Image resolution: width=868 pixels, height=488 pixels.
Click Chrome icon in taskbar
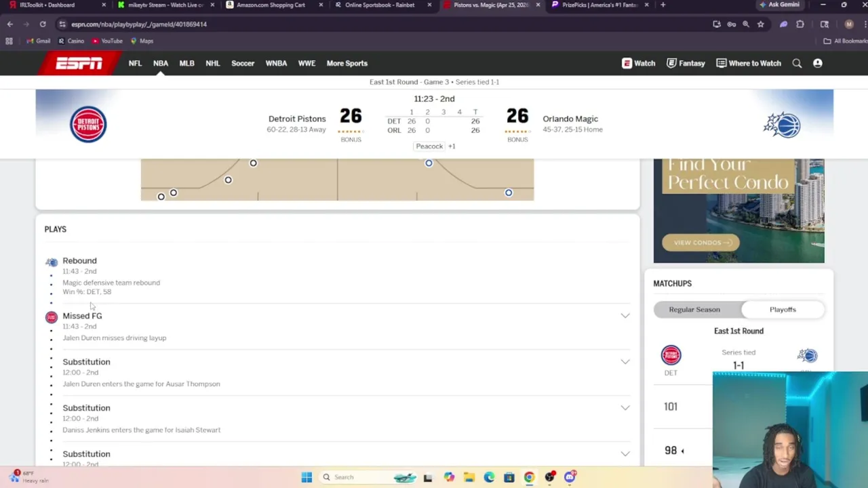(529, 477)
